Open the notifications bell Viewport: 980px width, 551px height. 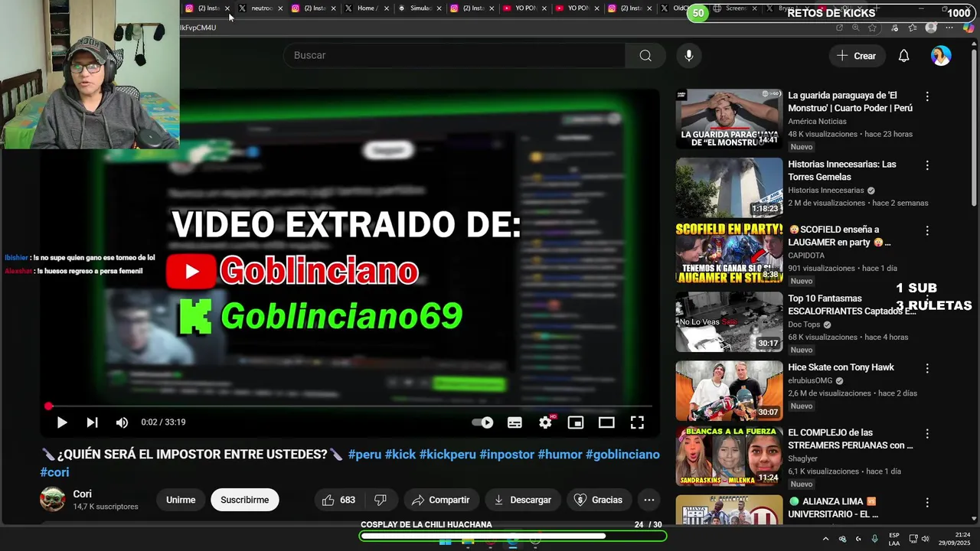(903, 56)
